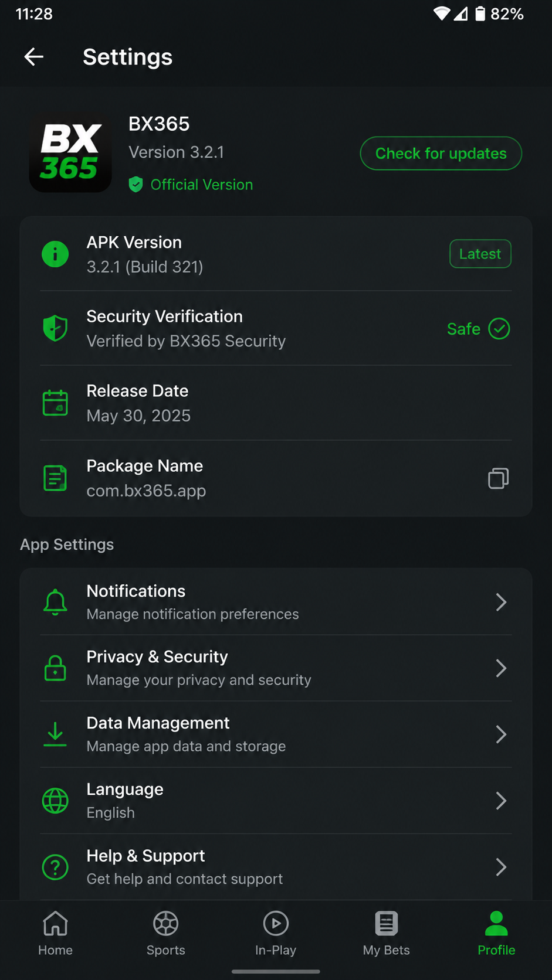552x980 pixels.
Task: Tap the Help & Support question icon
Action: [x=55, y=867]
